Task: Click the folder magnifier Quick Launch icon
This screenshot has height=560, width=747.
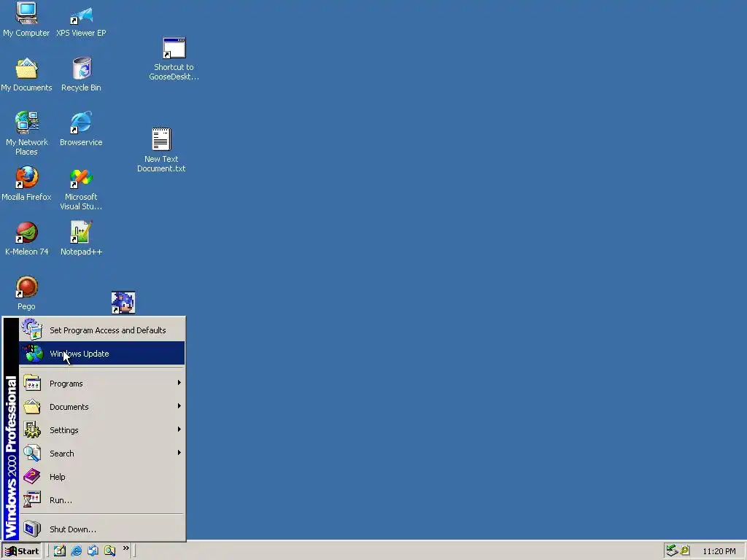Action: click(x=109, y=551)
